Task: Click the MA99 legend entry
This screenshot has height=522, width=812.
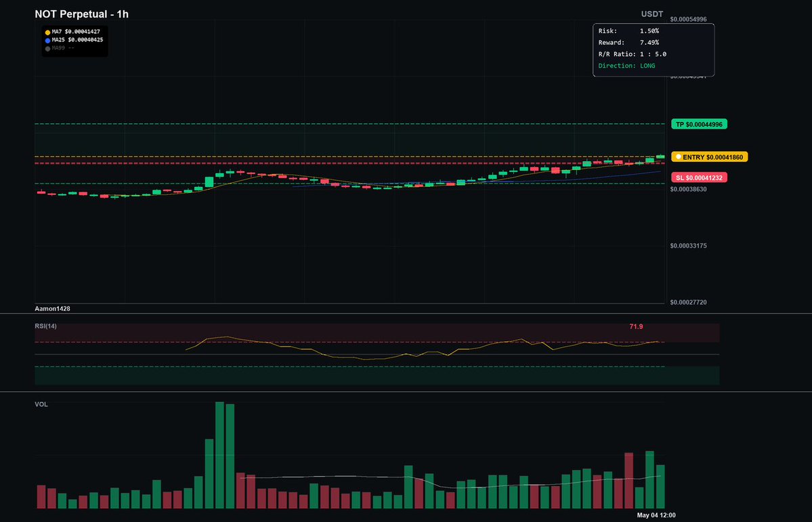Action: [x=63, y=48]
